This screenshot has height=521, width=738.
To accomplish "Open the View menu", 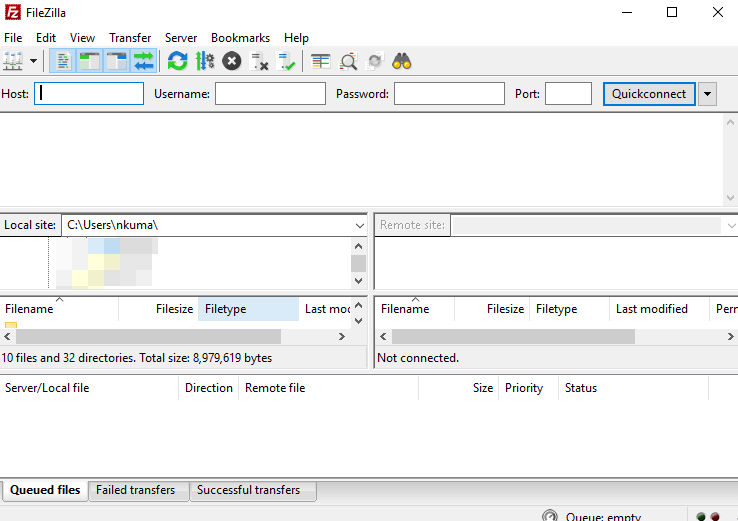I will [82, 38].
